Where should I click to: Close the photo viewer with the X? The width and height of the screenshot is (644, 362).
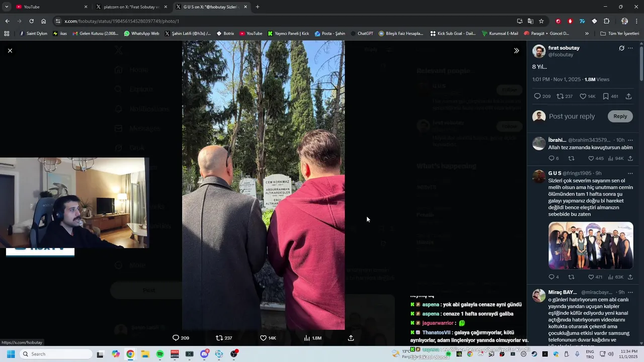[10, 50]
